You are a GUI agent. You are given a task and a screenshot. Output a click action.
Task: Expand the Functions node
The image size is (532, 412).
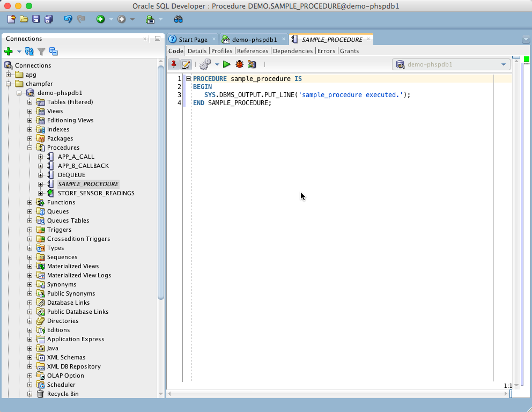(30, 202)
